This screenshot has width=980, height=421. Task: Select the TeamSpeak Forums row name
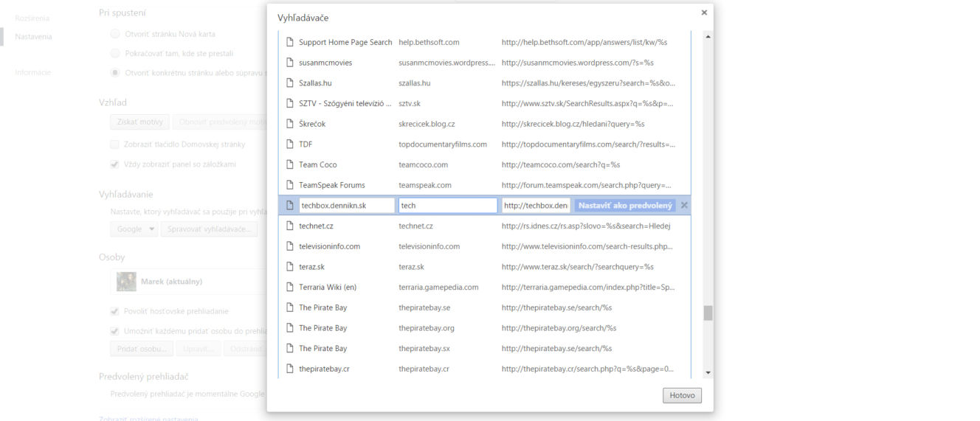coord(332,185)
